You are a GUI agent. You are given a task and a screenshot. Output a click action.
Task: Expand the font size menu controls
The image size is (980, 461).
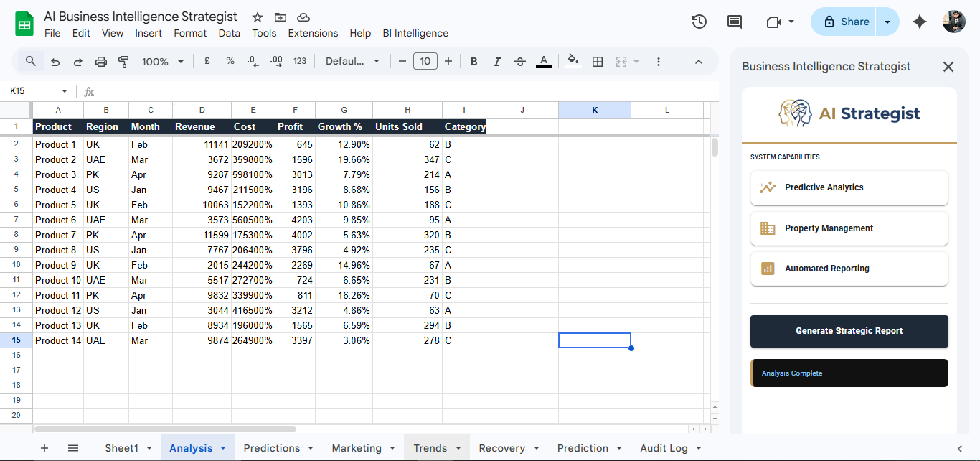(x=448, y=61)
